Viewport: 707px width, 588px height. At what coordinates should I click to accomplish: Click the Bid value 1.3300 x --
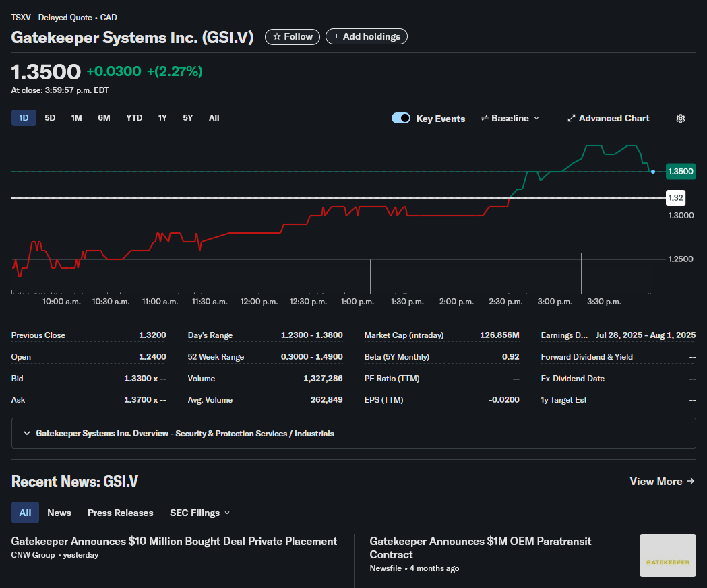tap(145, 379)
